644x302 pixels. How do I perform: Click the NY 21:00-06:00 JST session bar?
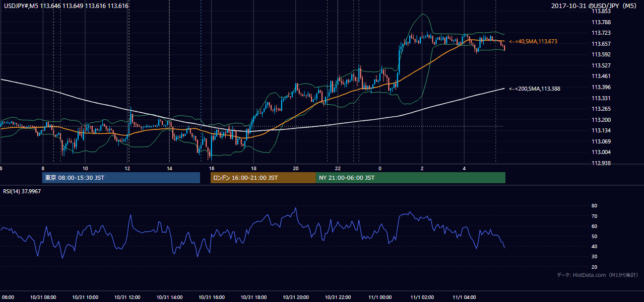click(x=411, y=178)
